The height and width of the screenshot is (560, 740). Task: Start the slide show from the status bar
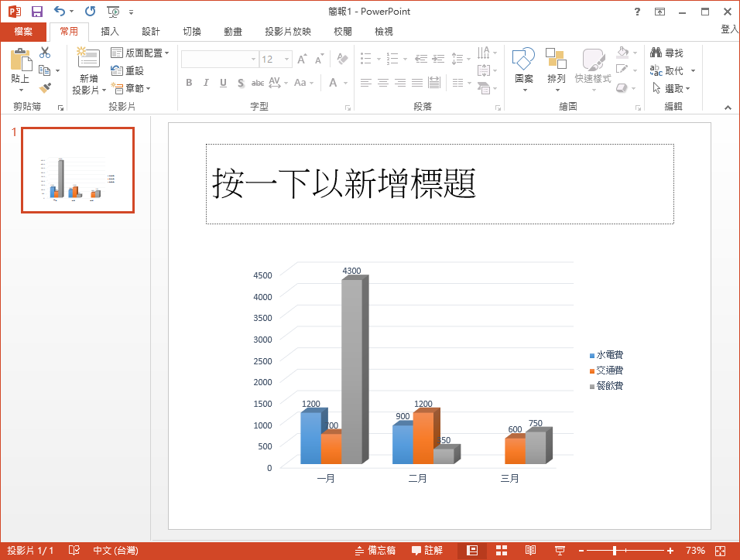point(560,550)
